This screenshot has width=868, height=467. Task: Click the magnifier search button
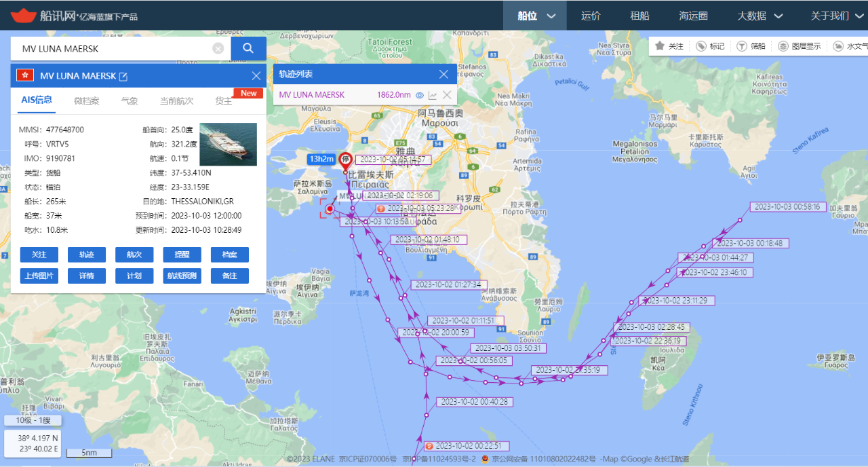tap(248, 48)
